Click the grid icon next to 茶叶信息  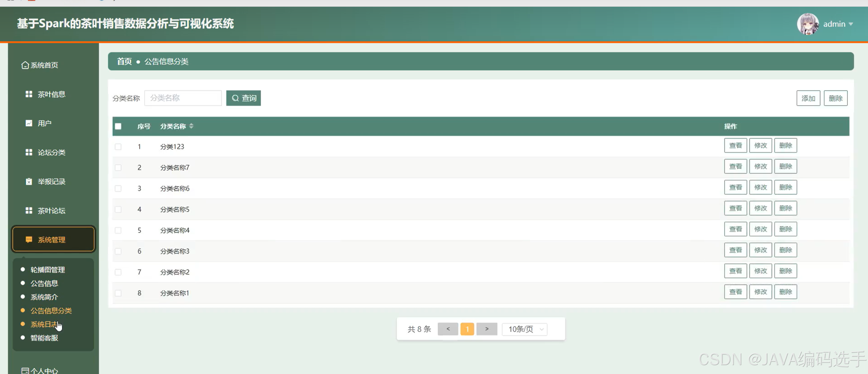29,94
